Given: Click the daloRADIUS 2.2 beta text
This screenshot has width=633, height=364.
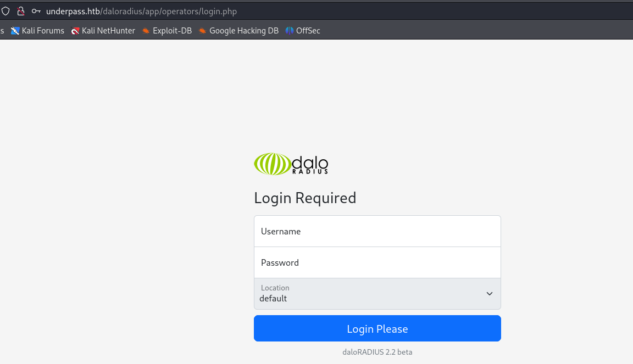Looking at the screenshot, I should pyautogui.click(x=377, y=352).
